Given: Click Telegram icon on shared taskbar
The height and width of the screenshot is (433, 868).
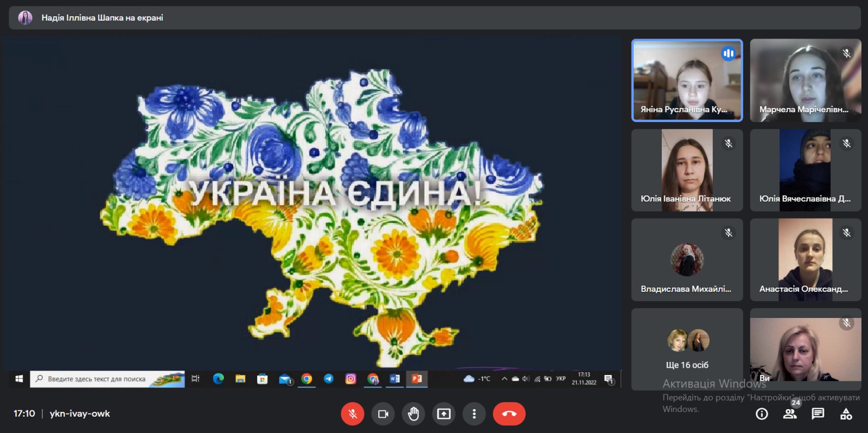Looking at the screenshot, I should tap(329, 379).
